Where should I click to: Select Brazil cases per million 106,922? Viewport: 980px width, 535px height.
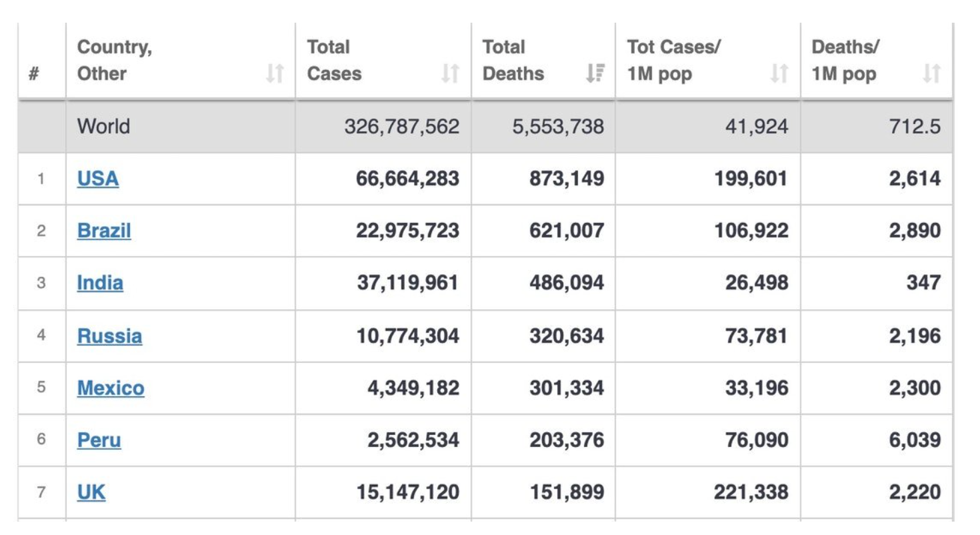click(750, 230)
